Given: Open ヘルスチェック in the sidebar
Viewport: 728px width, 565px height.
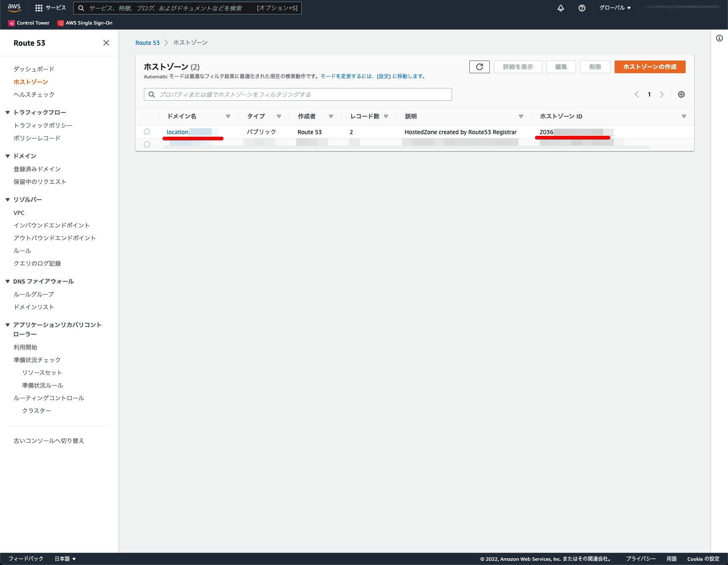Looking at the screenshot, I should (34, 94).
